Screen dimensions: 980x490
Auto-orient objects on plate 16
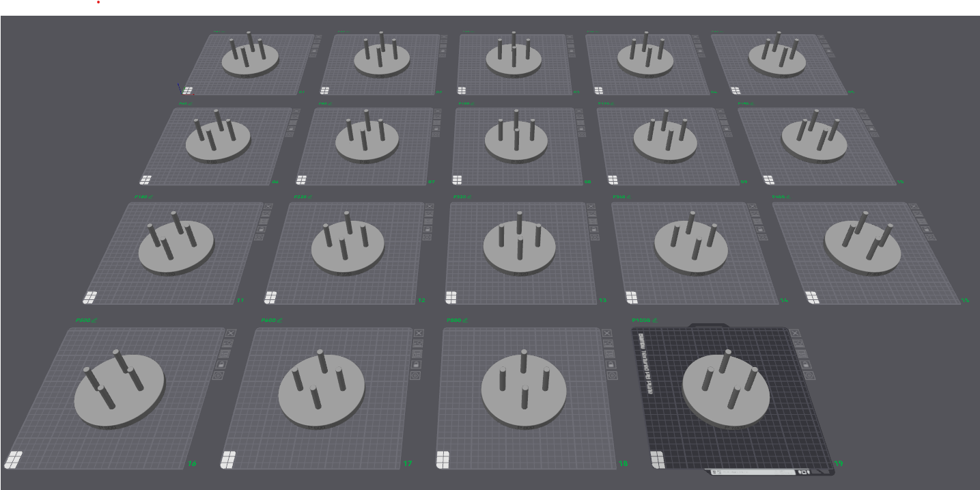tap(229, 344)
